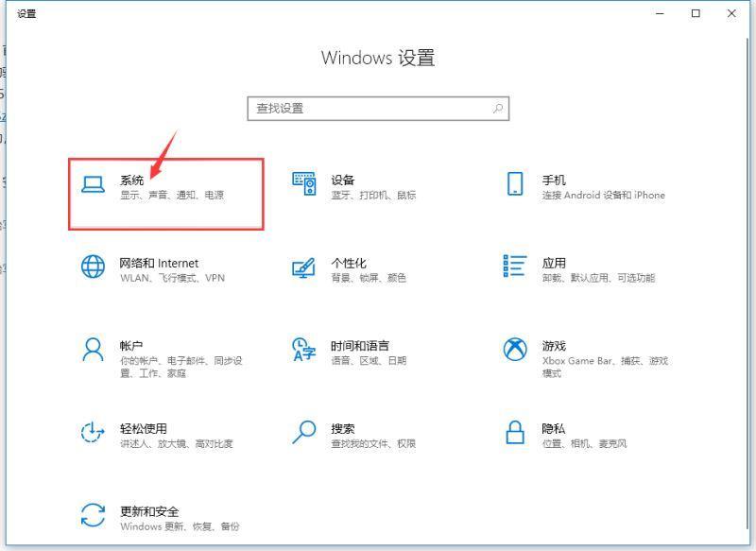Open the 轻松使用 settings title
The image size is (756, 551).
click(144, 428)
